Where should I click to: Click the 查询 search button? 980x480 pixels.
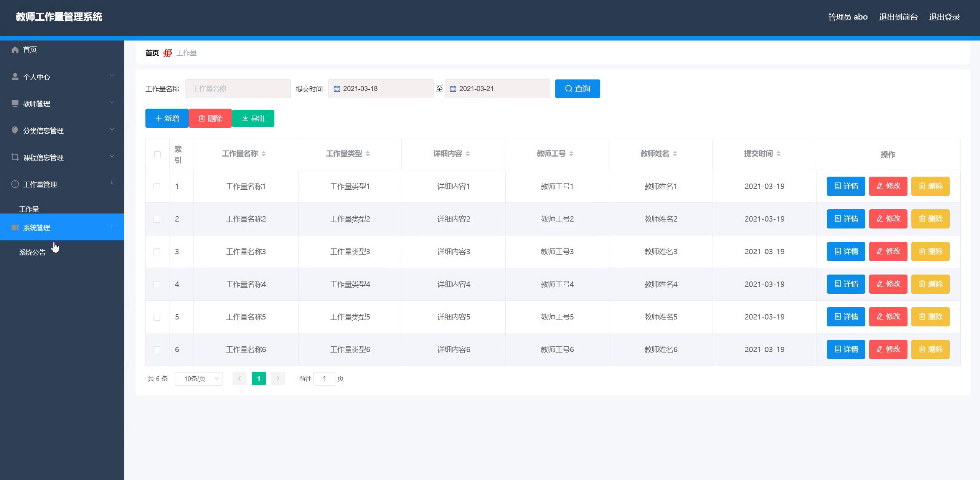[577, 89]
